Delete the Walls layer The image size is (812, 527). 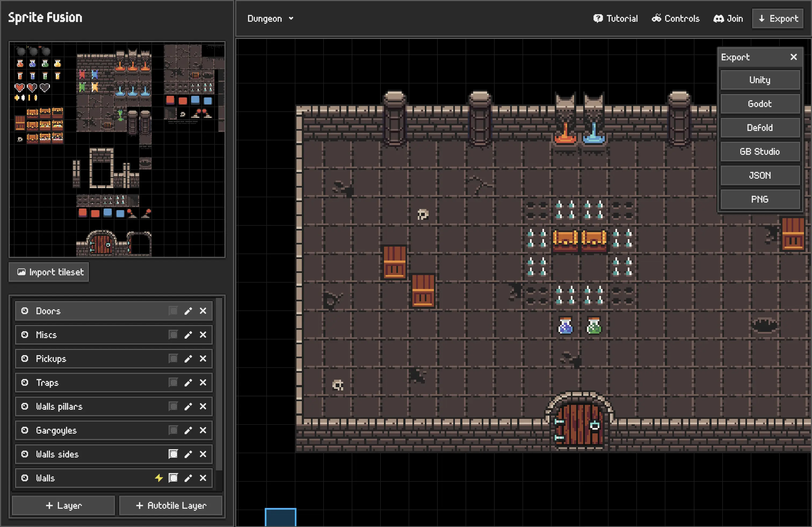point(203,478)
